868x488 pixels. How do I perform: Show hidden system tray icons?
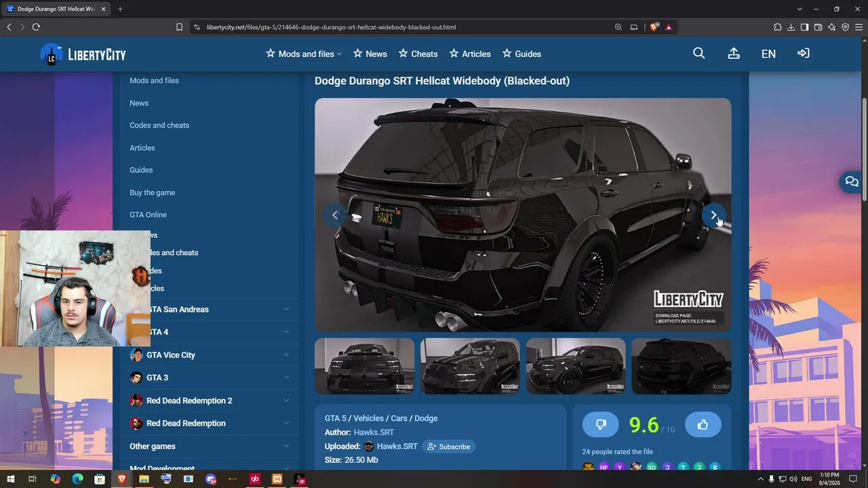click(x=760, y=479)
